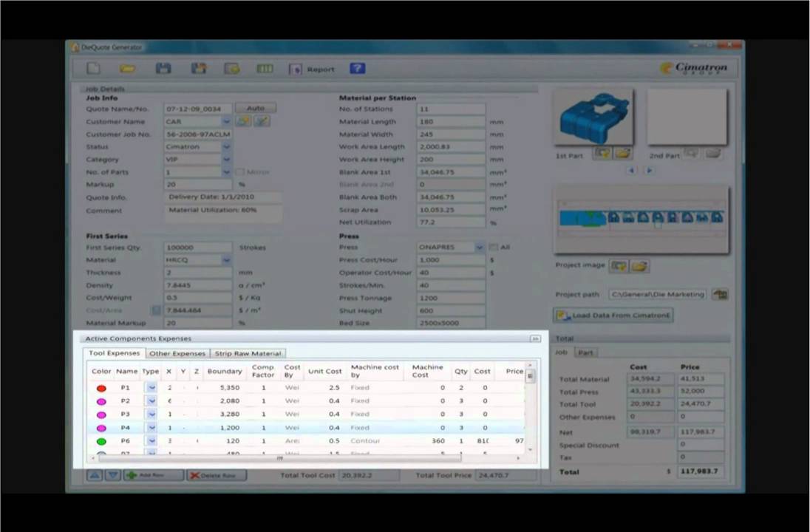Screen dimensions: 810x532
Task: Select the Job tab in Total panel
Action: (561, 352)
